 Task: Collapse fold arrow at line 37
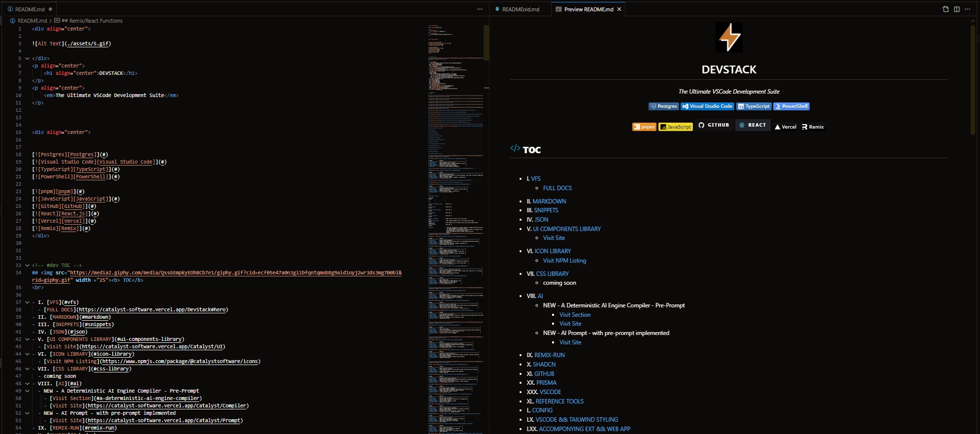pos(27,302)
